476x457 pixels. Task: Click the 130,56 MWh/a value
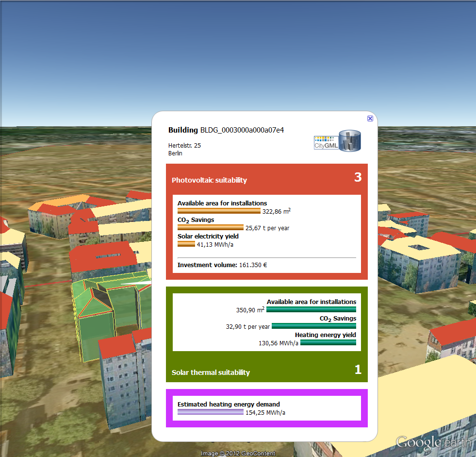pos(279,343)
